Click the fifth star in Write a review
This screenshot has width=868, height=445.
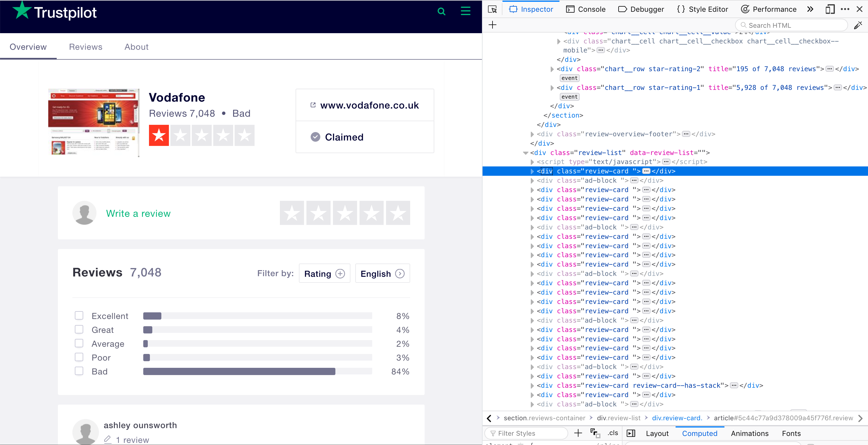tap(398, 213)
